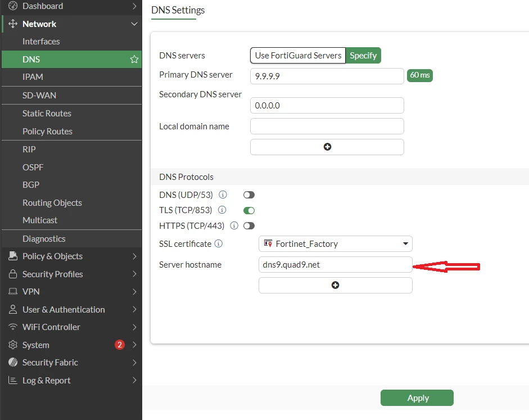Collapse the Network menu chevron

point(134,24)
